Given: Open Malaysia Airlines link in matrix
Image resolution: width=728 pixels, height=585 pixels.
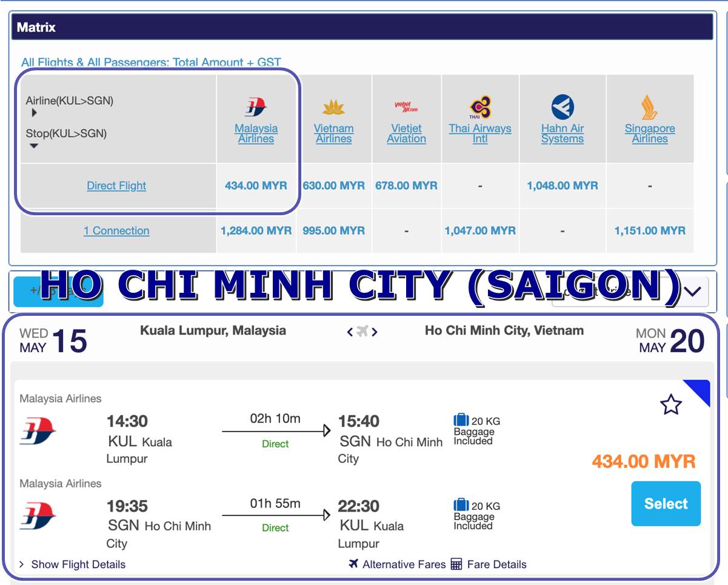Looking at the screenshot, I should pos(256,133).
